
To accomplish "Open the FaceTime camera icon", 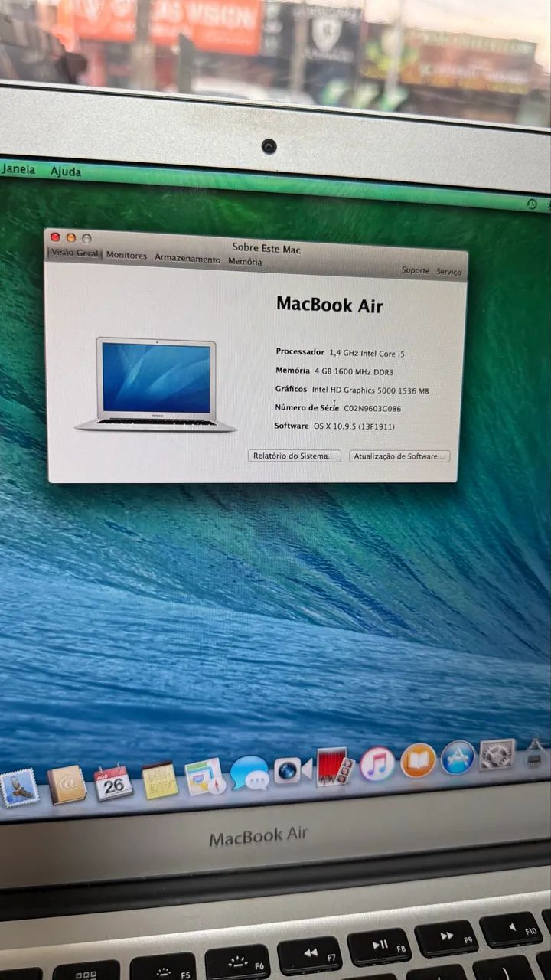I will (293, 770).
